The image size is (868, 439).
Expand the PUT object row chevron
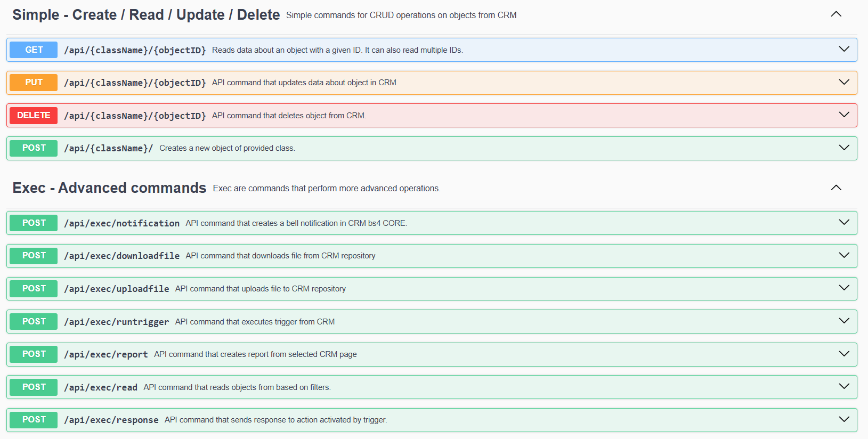(x=844, y=82)
